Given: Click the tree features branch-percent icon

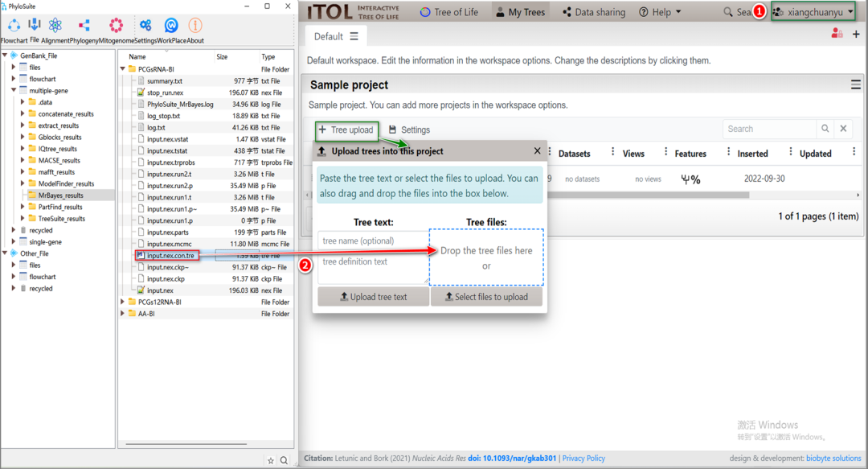Looking at the screenshot, I should tap(690, 179).
